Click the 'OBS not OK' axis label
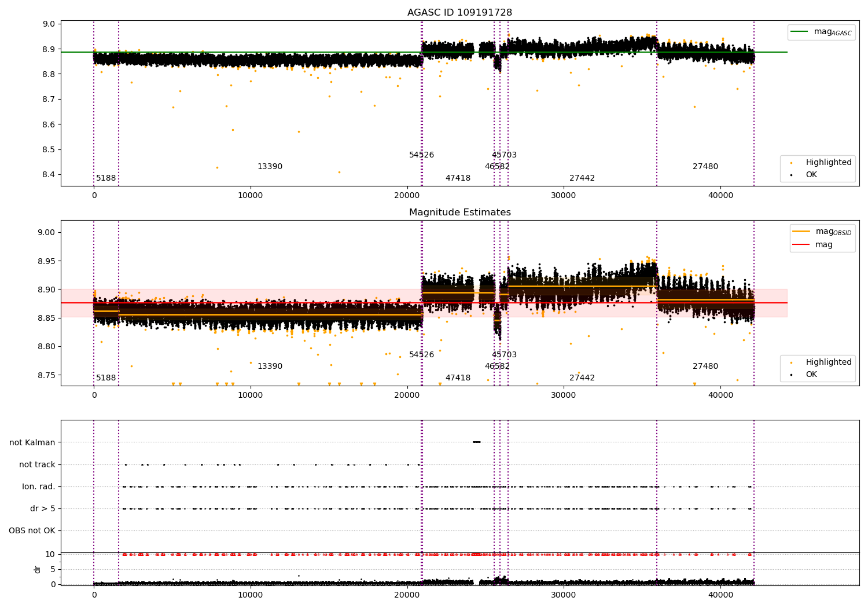The height and width of the screenshot is (608, 868). point(32,530)
